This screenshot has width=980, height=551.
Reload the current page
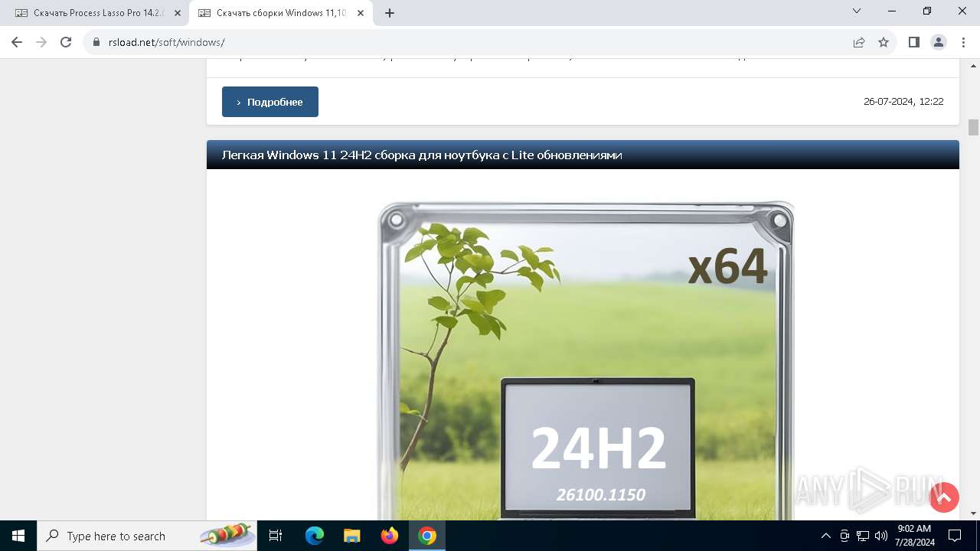(x=66, y=42)
